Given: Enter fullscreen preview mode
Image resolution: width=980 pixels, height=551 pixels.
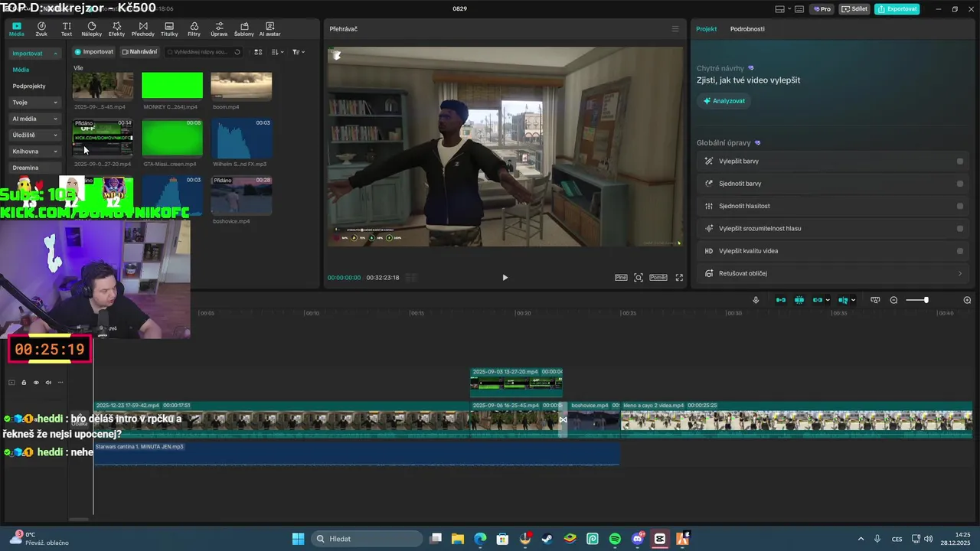Looking at the screenshot, I should (x=679, y=278).
